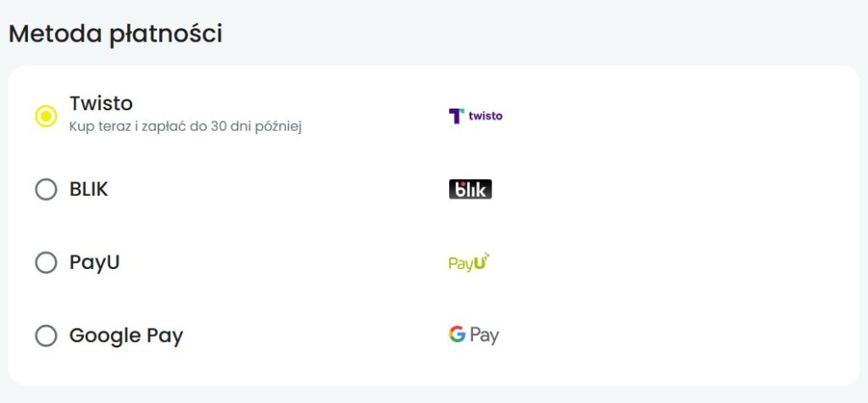Click the Twisto logo

475,115
